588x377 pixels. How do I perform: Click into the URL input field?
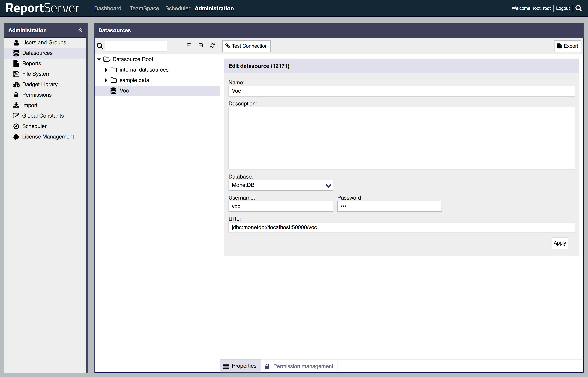[401, 227]
